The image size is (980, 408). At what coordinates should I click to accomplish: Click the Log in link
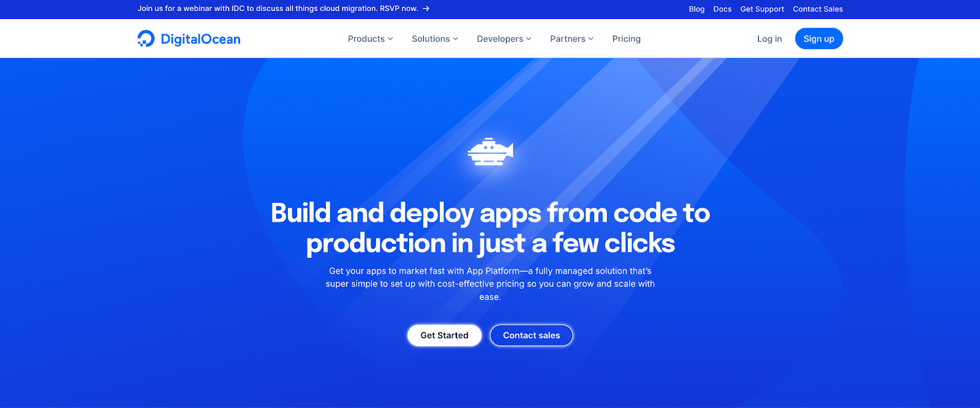click(x=769, y=39)
